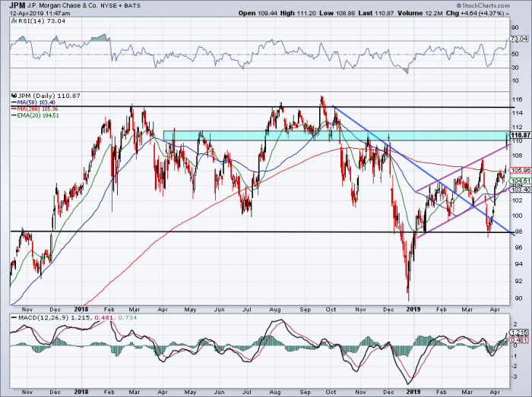
Task: Click the green EMA(20) legend line marker
Action: pos(13,115)
